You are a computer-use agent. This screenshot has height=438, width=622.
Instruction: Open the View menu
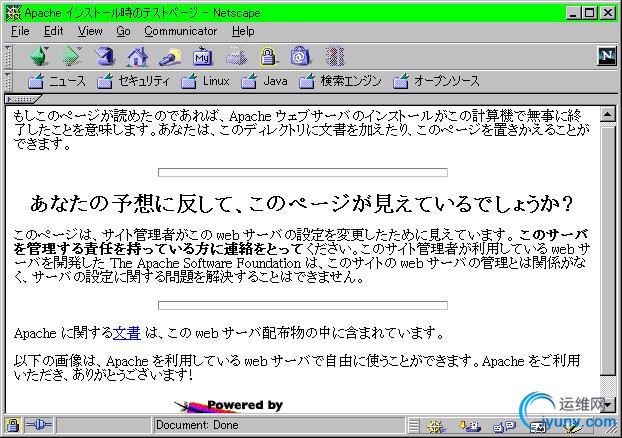click(90, 31)
